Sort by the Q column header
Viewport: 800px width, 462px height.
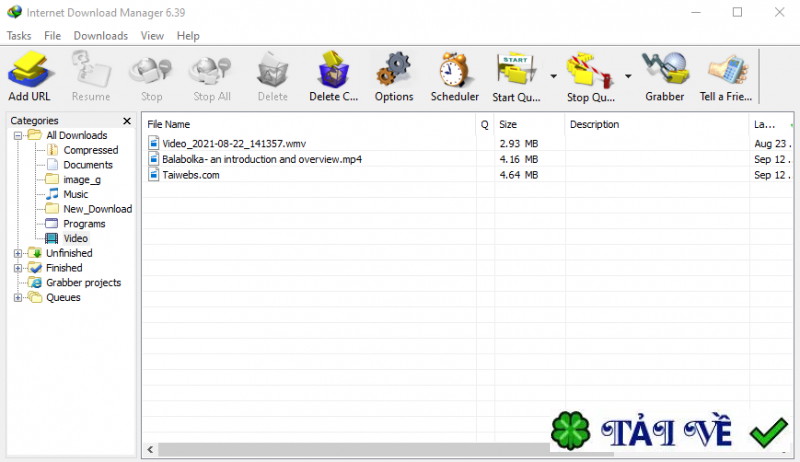[485, 124]
